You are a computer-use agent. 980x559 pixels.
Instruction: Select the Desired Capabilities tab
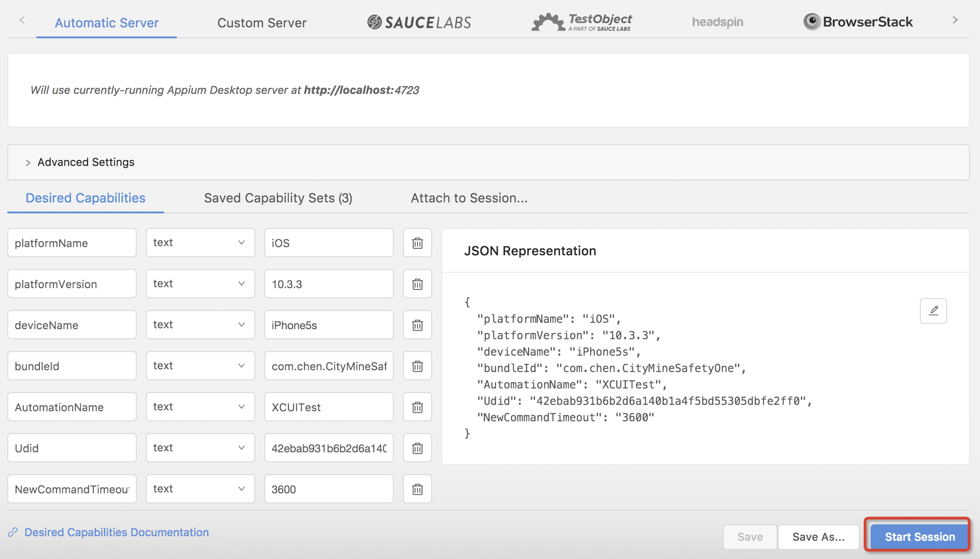coord(85,198)
